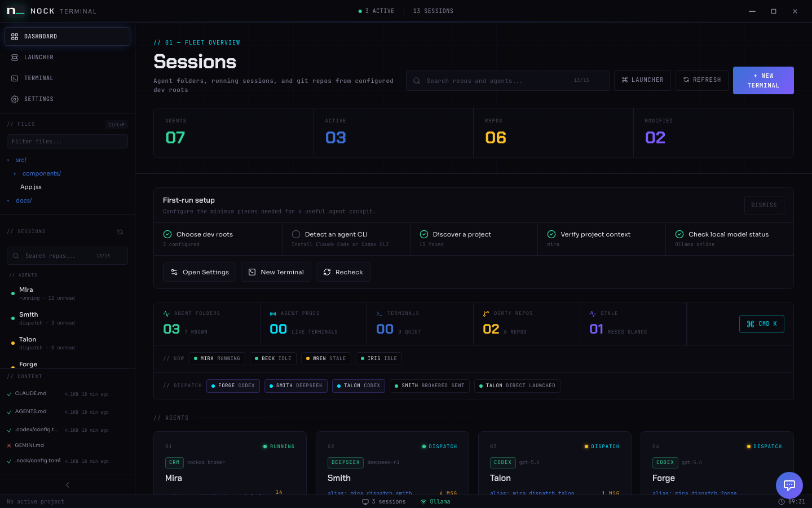Viewport: 812px width, 508px height.
Task: Click 3 sessions in status bar
Action: coord(384,502)
